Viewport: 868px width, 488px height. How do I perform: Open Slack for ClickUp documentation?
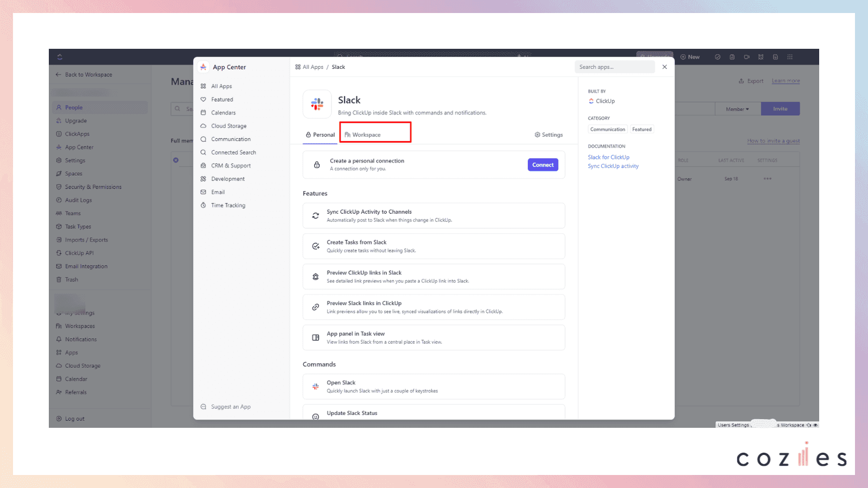point(609,157)
